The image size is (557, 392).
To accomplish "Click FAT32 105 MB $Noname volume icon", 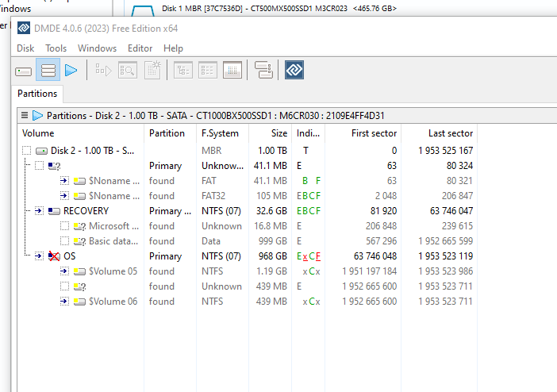I will [x=79, y=196].
